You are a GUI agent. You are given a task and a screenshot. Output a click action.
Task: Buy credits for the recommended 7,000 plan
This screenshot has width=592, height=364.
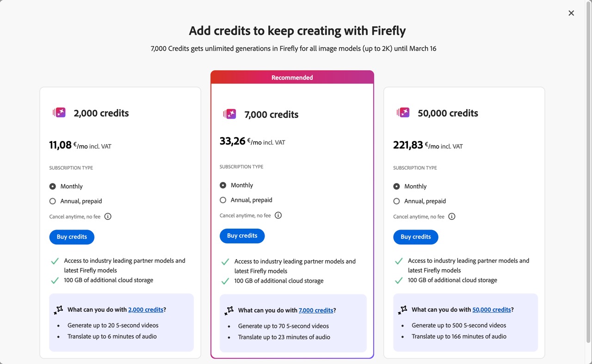tap(242, 236)
